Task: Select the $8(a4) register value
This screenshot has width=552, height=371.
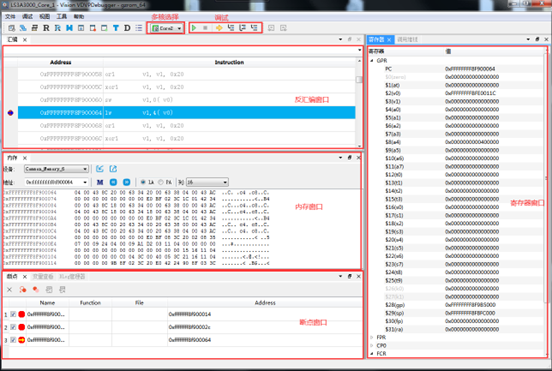Action: (472, 142)
